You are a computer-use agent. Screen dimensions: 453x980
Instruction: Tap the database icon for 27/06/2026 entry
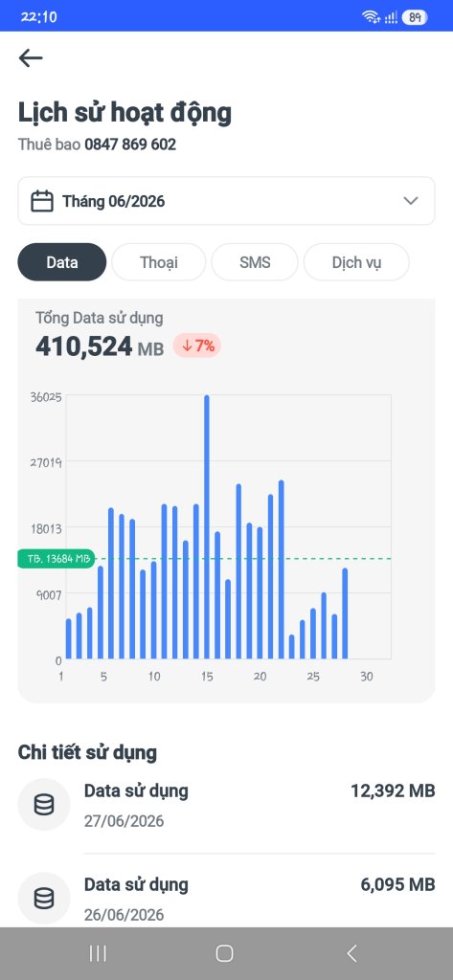44,804
